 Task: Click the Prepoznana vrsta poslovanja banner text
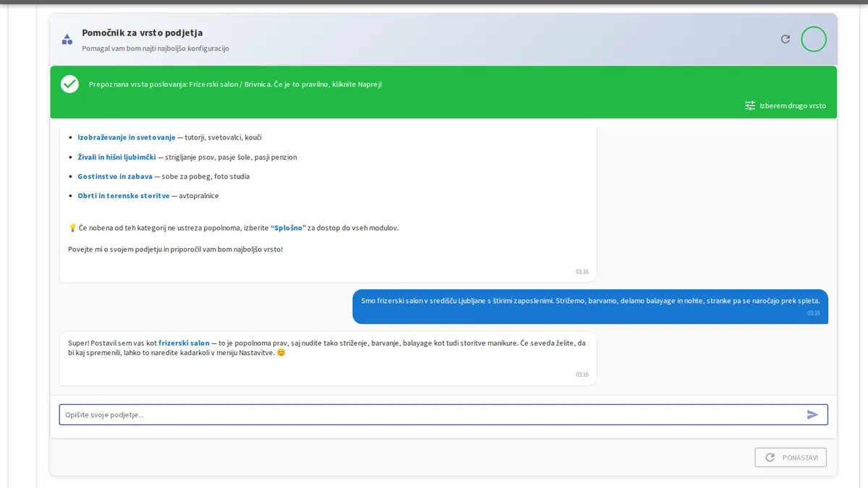235,85
